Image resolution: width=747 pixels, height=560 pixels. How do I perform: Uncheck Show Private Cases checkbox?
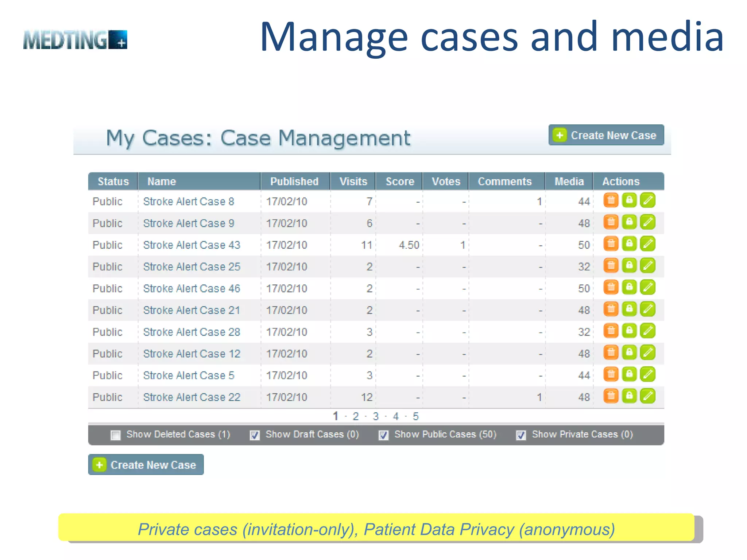click(521, 435)
